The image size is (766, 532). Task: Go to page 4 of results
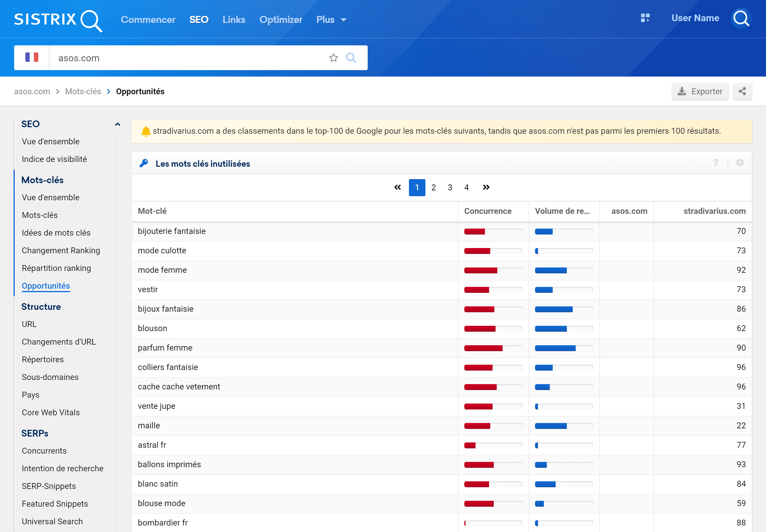[x=466, y=187]
